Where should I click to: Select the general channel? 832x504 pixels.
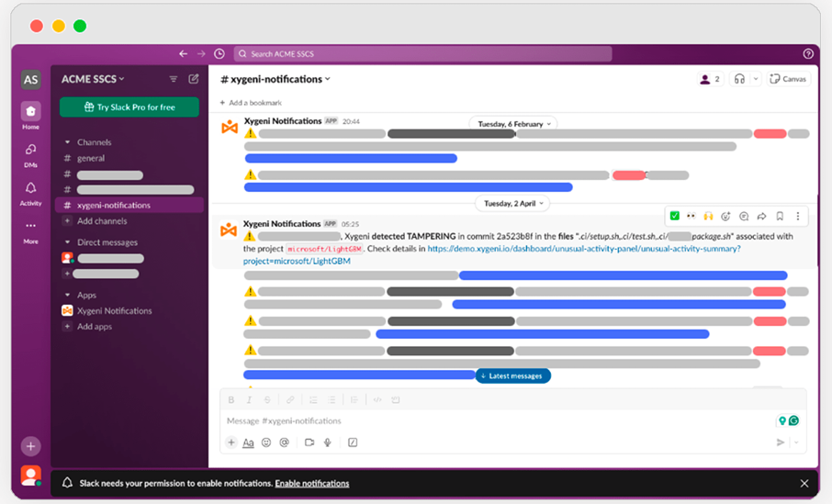tap(90, 158)
